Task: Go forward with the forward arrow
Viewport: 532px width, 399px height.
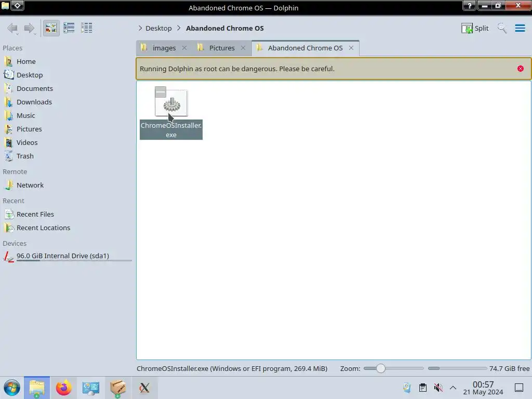Action: pos(30,28)
